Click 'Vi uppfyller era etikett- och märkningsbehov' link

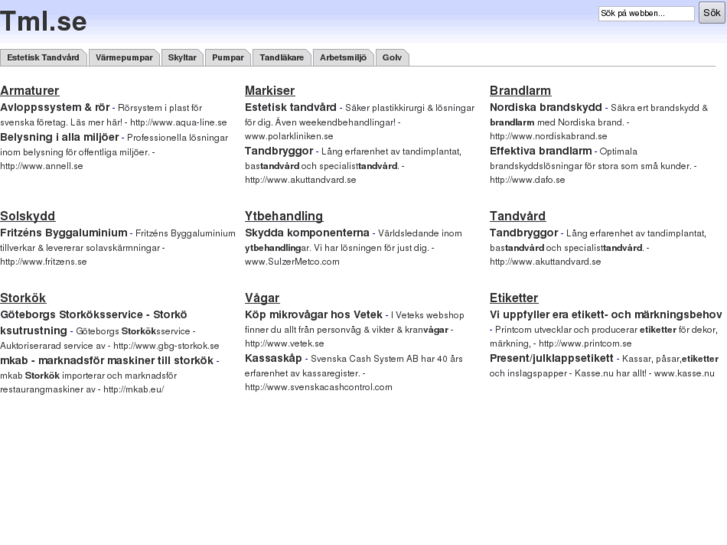[x=606, y=314]
